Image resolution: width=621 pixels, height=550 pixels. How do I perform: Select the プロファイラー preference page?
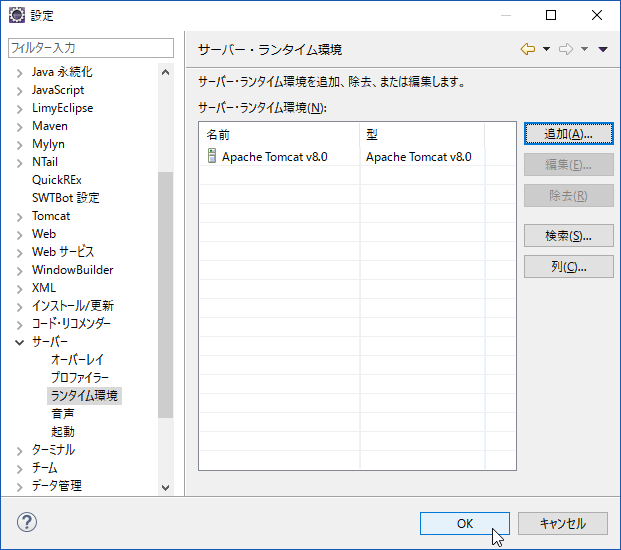(x=80, y=377)
